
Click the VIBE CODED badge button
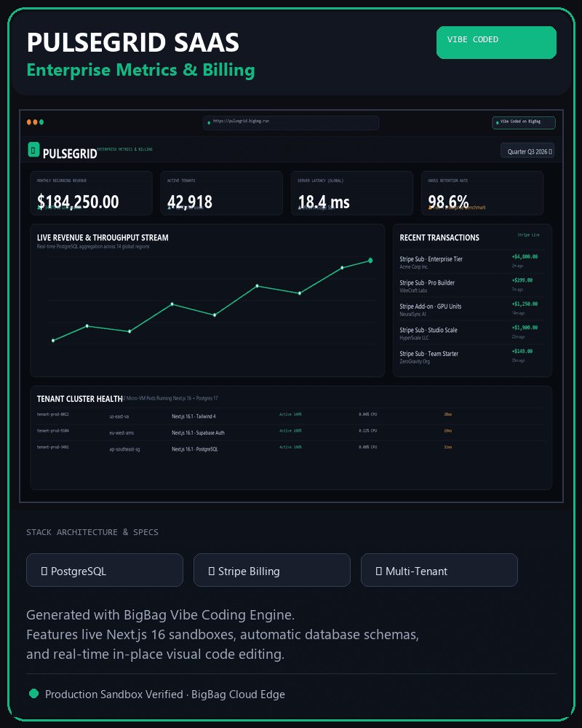[x=496, y=42]
